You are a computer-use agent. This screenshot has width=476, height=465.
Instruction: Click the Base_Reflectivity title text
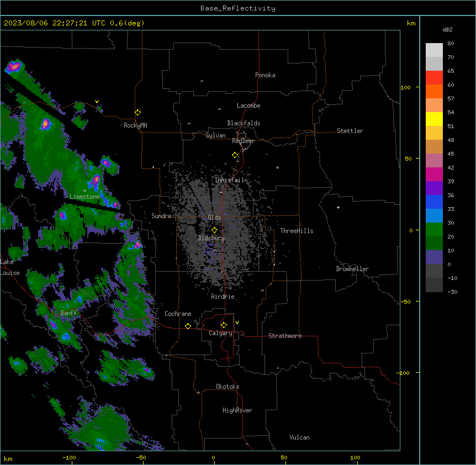(238, 8)
